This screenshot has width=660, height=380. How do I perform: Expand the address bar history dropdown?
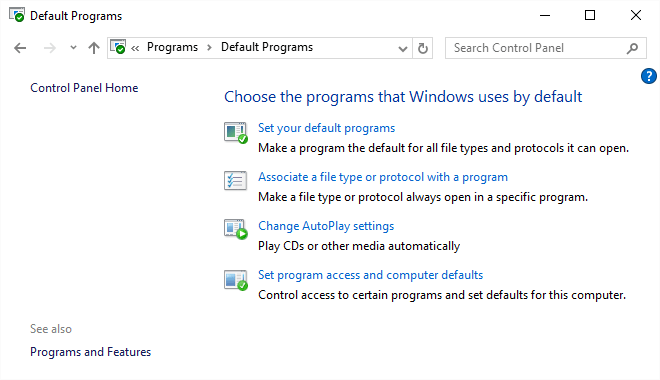pyautogui.click(x=402, y=49)
